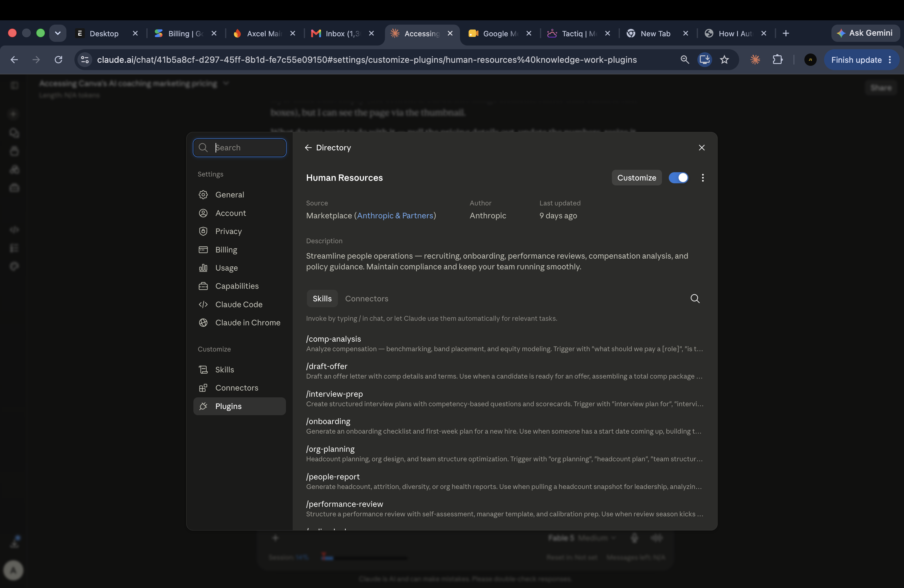The height and width of the screenshot is (588, 904).
Task: Reload the current page
Action: pos(58,60)
